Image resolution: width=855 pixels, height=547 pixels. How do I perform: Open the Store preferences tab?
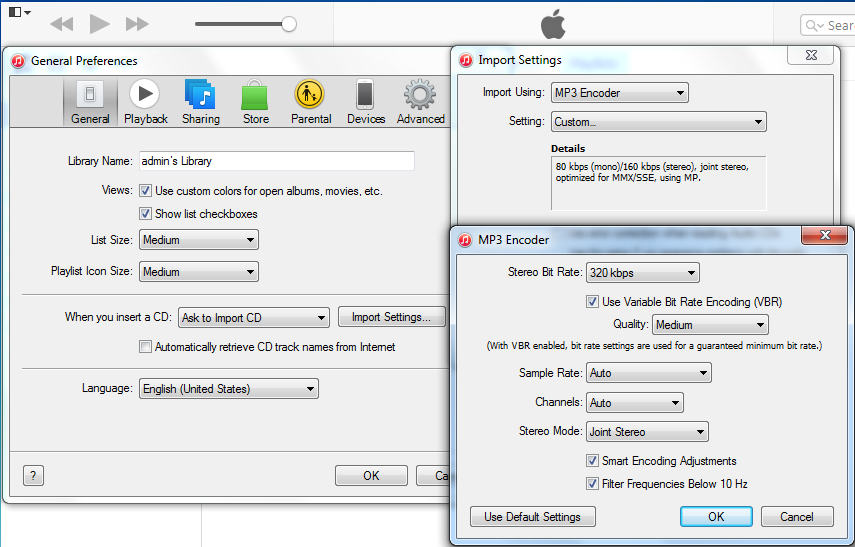point(255,102)
